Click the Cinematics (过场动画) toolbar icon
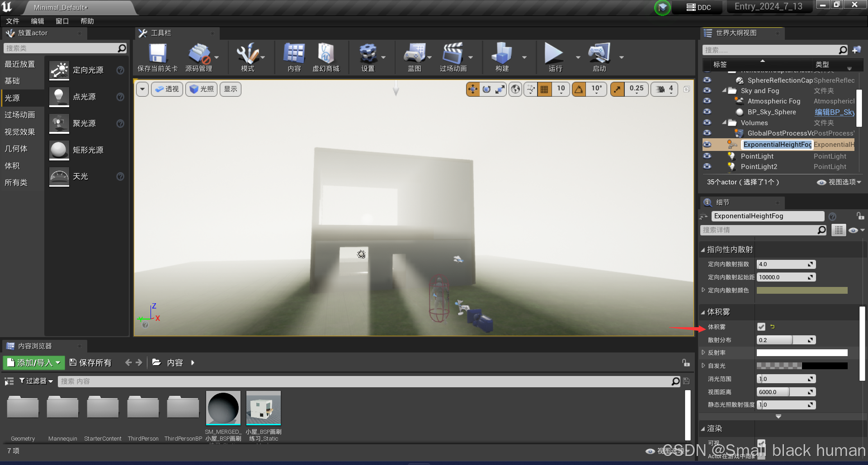 pos(453,54)
